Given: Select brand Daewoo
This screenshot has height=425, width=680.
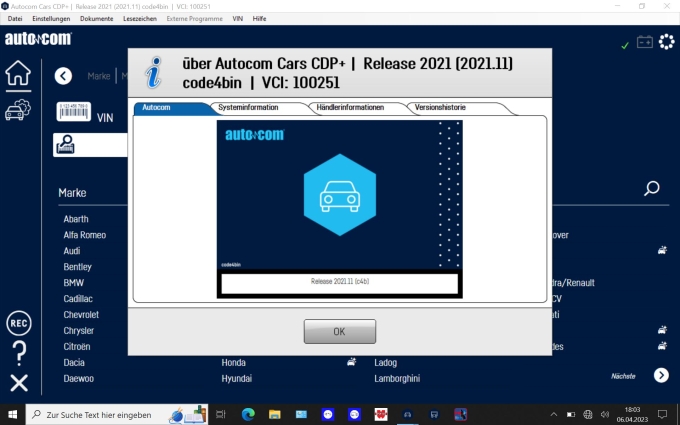Looking at the screenshot, I should (78, 379).
